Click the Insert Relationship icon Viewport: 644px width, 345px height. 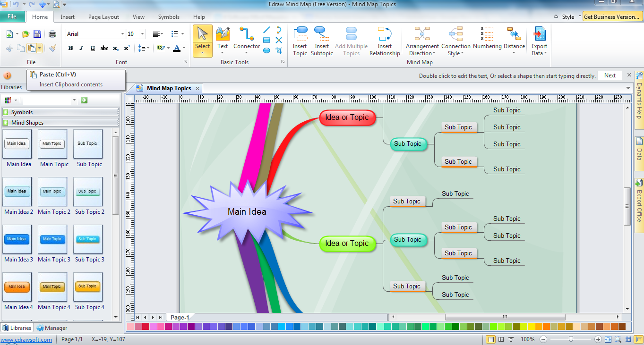point(385,34)
